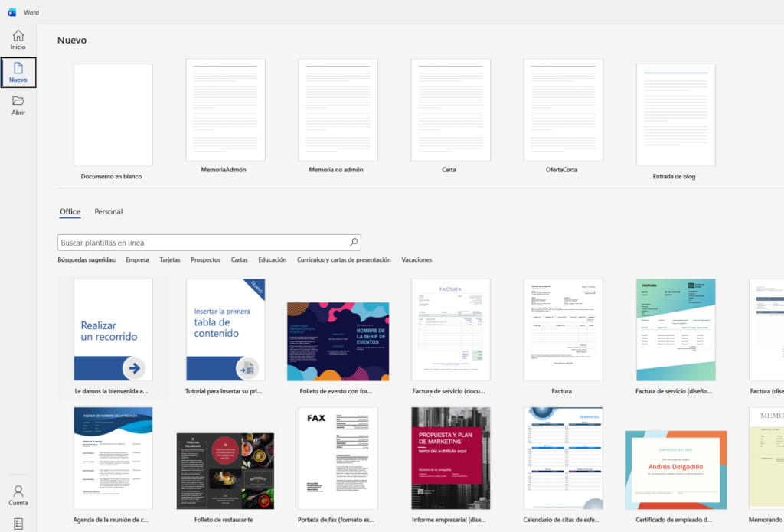Search suggested category Empresa
Viewport: 784px width, 532px height.
(138, 260)
